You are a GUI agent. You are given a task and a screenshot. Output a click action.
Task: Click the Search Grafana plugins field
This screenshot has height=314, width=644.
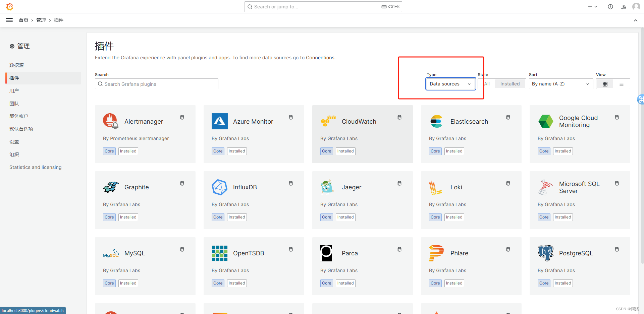(x=157, y=84)
